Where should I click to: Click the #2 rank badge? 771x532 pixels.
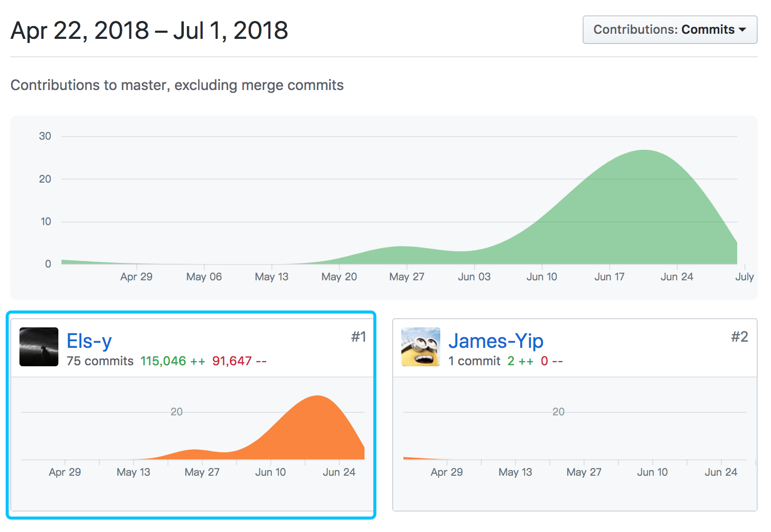tap(739, 337)
